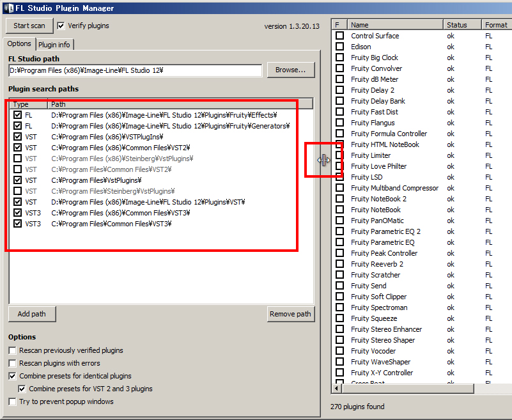This screenshot has width=512, height=420.
Task: Select the Fruity Flangus plugin name
Action: [373, 123]
